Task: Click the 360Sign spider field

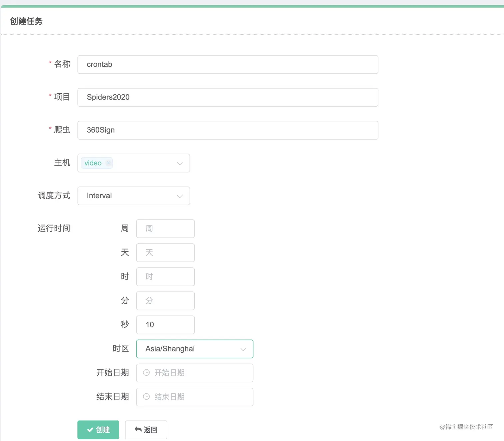Action: [228, 130]
